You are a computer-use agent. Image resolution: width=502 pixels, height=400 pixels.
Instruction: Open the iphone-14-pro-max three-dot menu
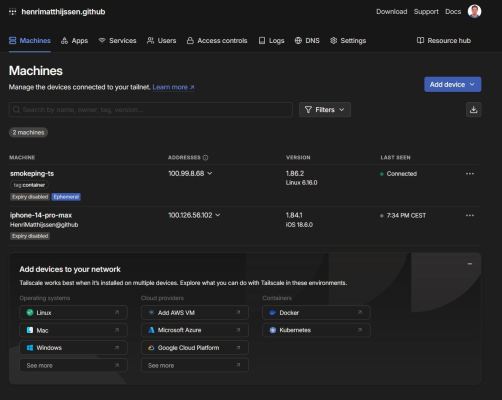point(470,215)
